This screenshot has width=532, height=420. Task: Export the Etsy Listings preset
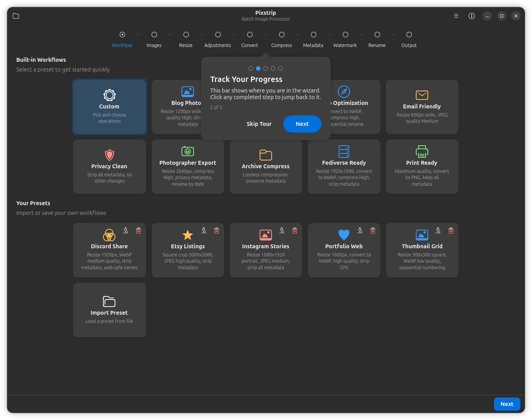(204, 230)
